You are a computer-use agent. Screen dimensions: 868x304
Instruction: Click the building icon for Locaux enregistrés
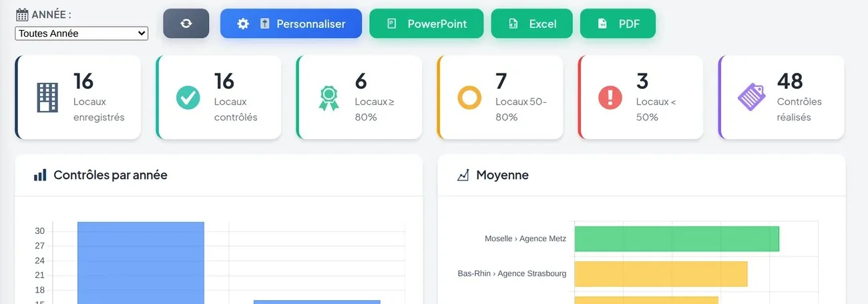[x=47, y=98]
